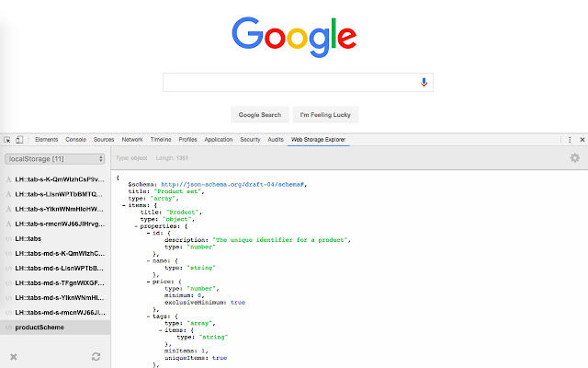Toggle the device toolbar icon
Screen dimensions: 588x368
[19, 140]
